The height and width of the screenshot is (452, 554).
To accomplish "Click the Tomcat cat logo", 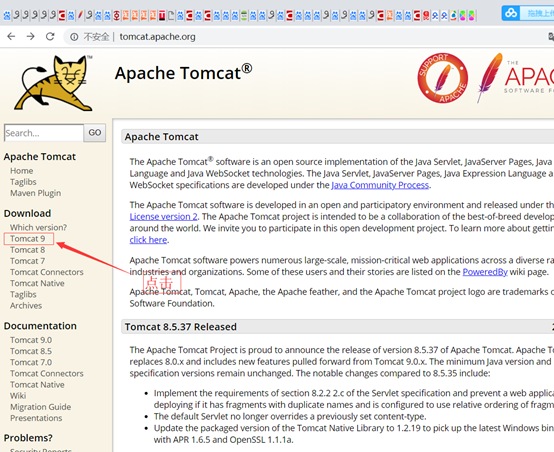I will pos(53,83).
